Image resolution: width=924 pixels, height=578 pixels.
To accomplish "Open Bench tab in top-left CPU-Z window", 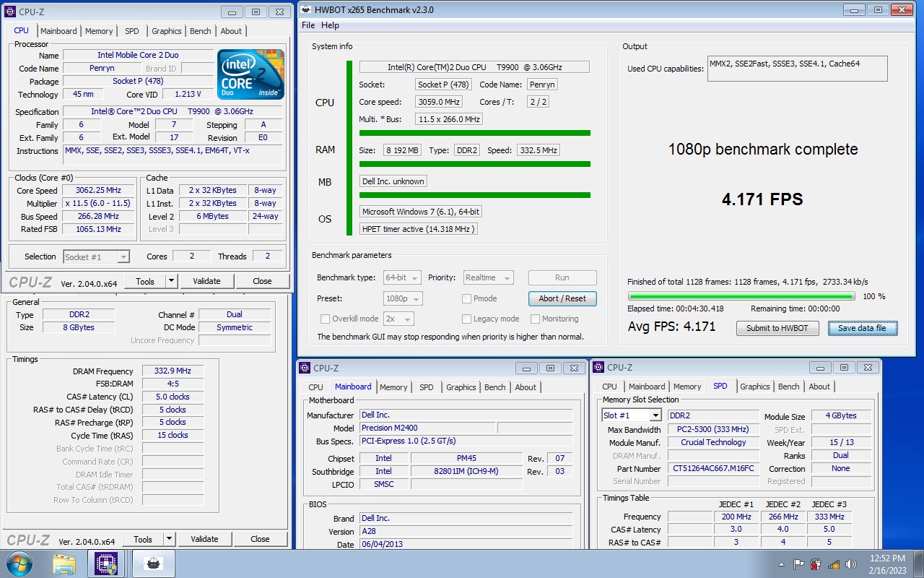I will tap(201, 31).
